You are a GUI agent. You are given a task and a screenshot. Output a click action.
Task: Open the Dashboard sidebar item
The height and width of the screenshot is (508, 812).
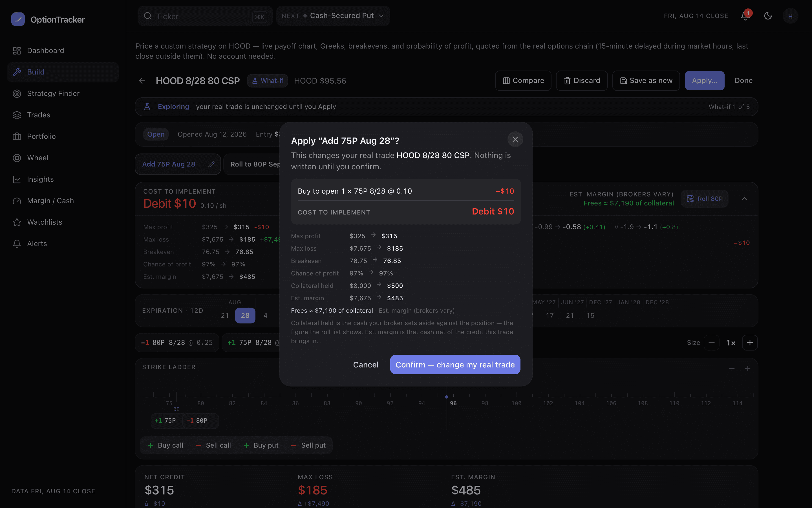(x=63, y=51)
